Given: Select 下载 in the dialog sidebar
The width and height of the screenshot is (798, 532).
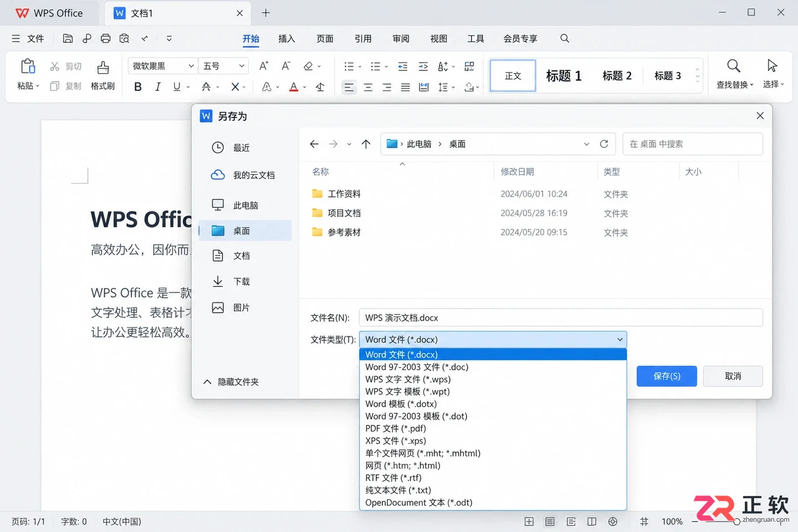Looking at the screenshot, I should [x=244, y=282].
